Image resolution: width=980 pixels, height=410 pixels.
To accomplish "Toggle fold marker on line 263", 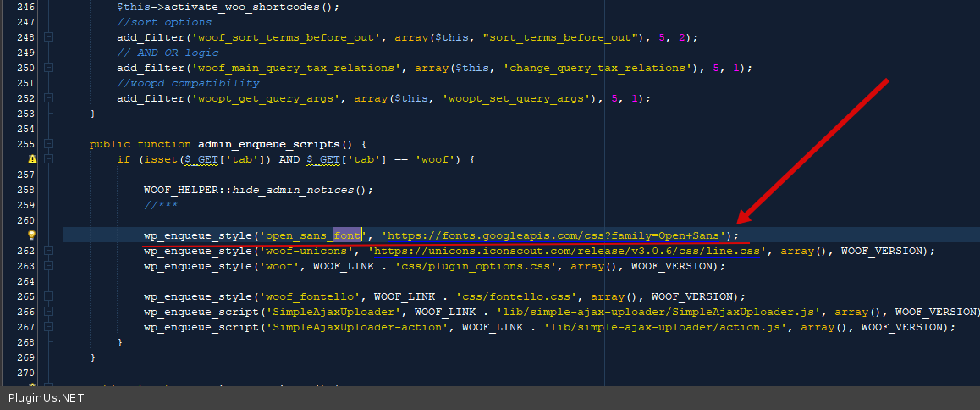I will [49, 266].
